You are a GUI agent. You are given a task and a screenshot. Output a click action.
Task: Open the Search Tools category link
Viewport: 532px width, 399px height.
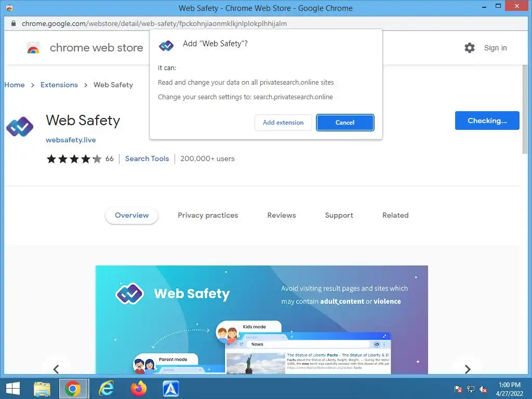pos(147,158)
